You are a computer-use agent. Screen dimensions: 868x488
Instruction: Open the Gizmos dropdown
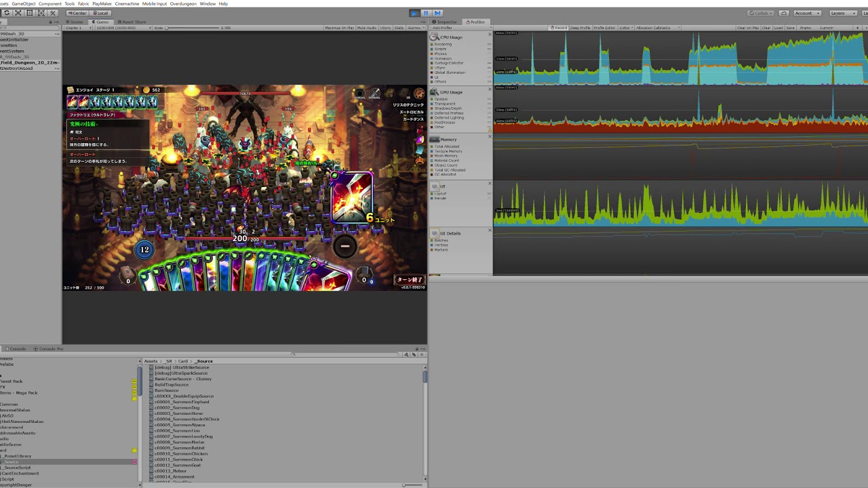415,28
